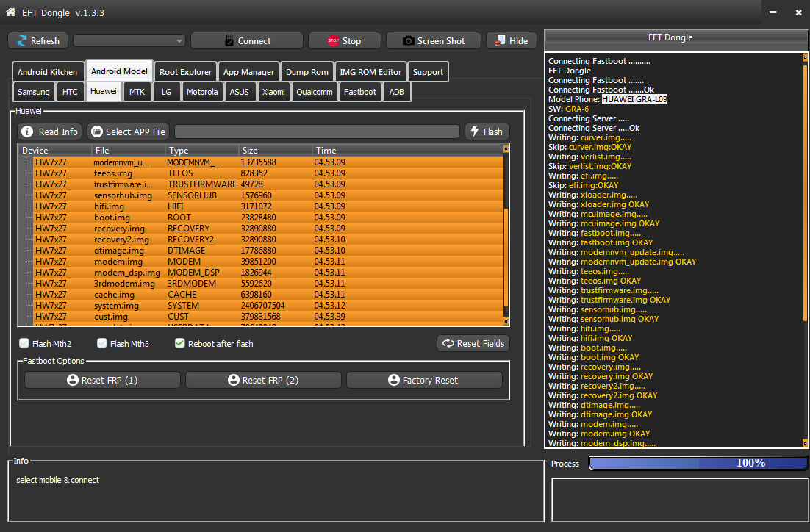Select the Samsung brand tab
Screen dimensions: 810x532
click(34, 92)
